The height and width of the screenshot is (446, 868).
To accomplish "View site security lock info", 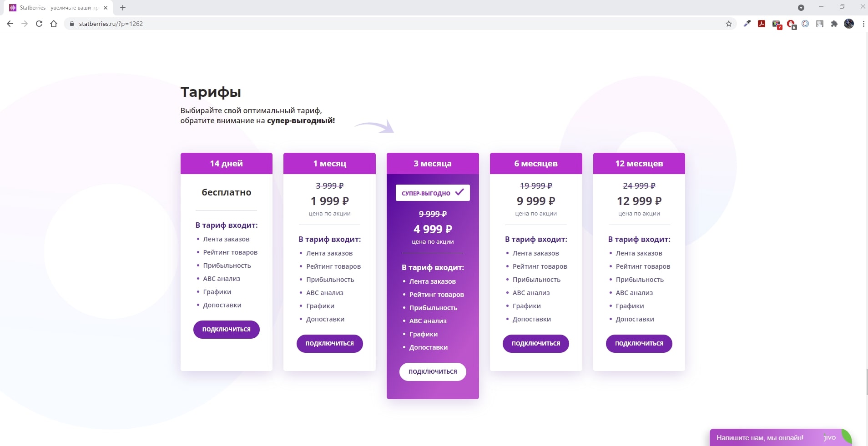I will tap(71, 24).
